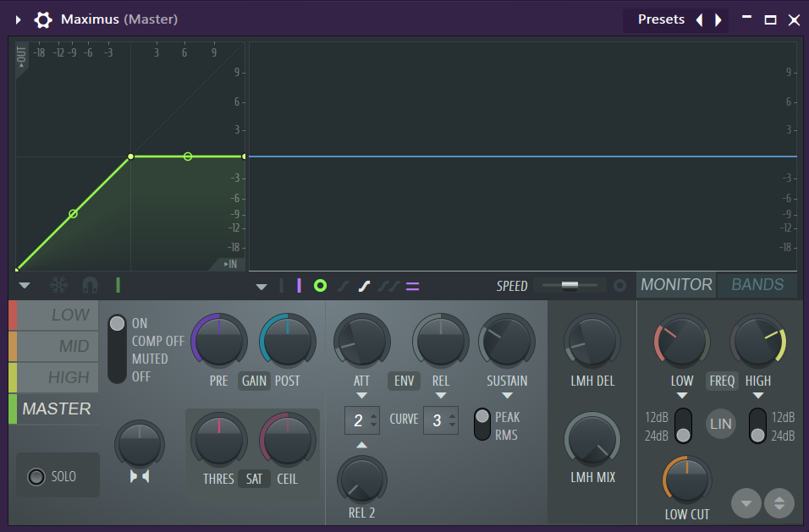Image resolution: width=809 pixels, height=532 pixels.
Task: Click the LMH MIX knob
Action: tap(592, 440)
